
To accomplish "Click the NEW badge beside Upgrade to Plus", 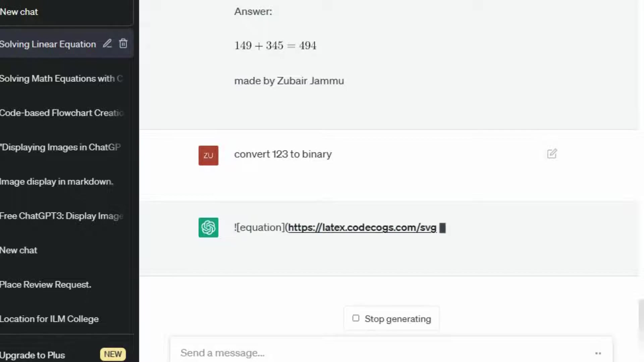I will pos(113,354).
